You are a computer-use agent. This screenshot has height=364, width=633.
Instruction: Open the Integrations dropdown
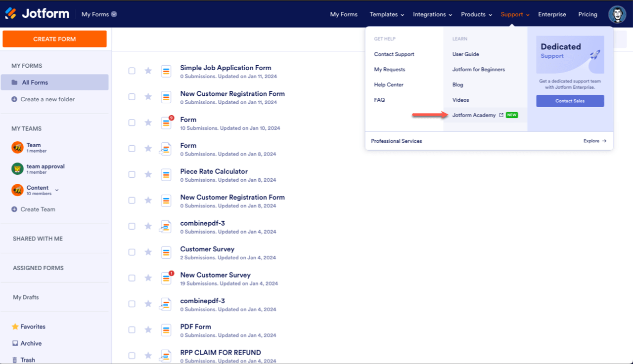click(432, 14)
